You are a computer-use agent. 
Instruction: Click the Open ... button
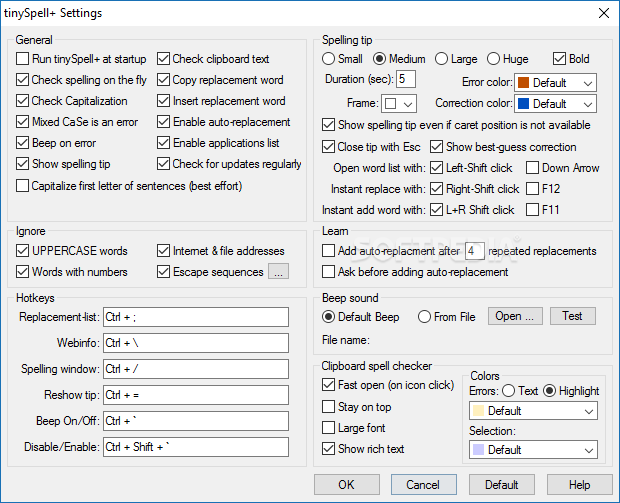point(515,316)
